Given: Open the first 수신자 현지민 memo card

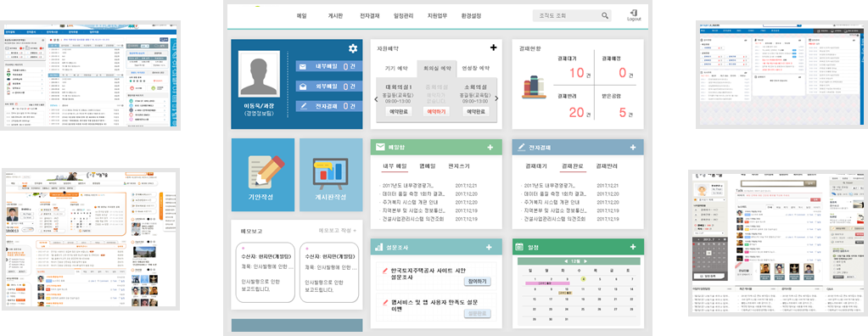Looking at the screenshot, I should click(265, 272).
